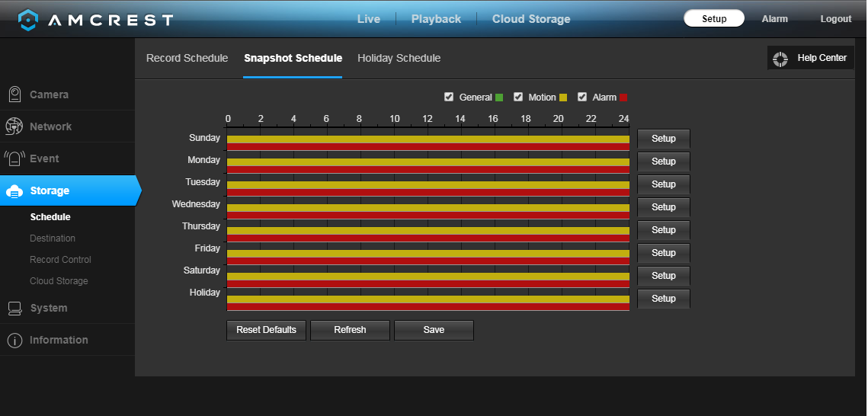Open the Help Center

[810, 58]
